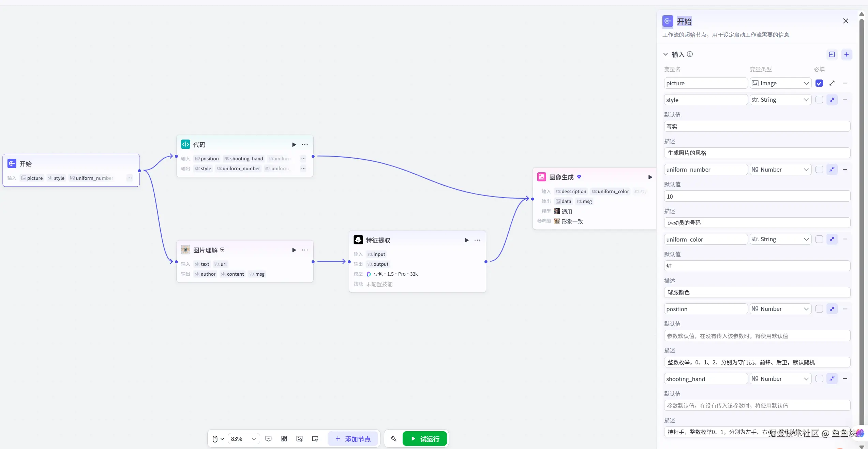Click the add variable plus icon in 输入 section
Image resolution: width=868 pixels, height=449 pixels.
click(847, 55)
